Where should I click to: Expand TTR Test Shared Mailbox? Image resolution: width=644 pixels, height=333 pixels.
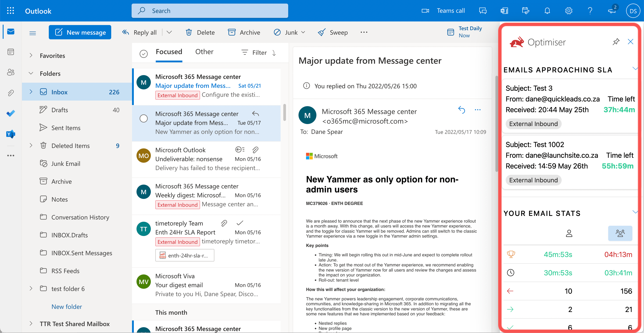tap(31, 324)
